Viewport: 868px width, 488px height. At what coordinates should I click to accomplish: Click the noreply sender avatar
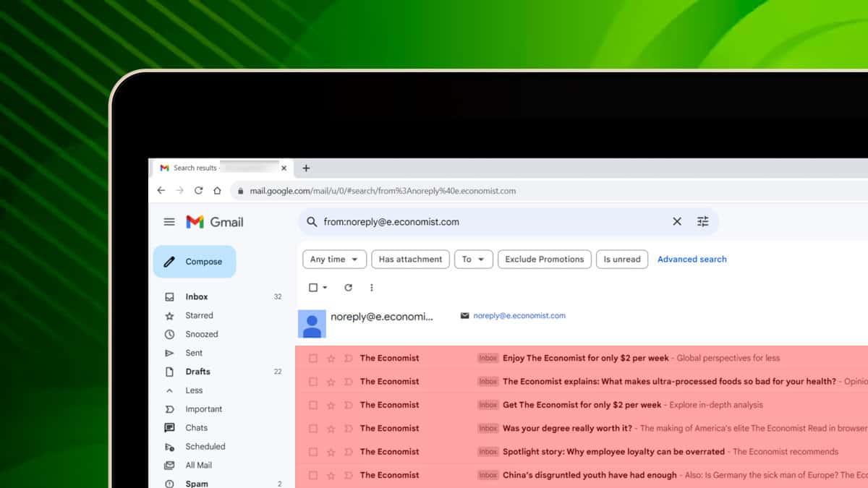(312, 323)
